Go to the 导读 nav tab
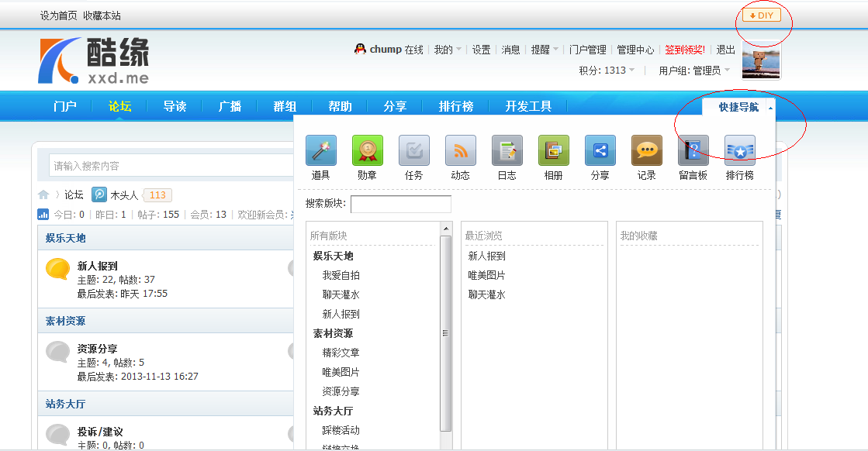Screen dimensions: 868x451 pos(175,106)
